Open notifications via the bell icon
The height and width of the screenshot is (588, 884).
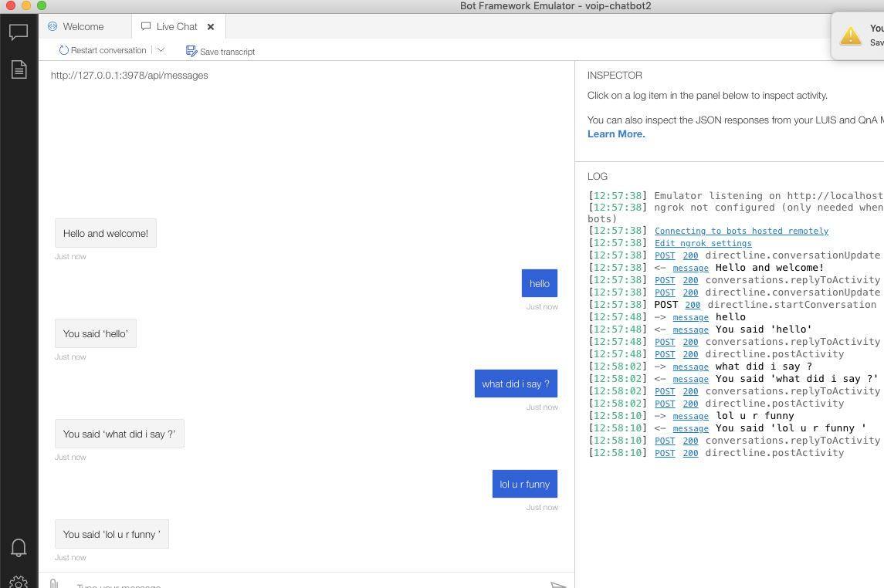coord(19,547)
